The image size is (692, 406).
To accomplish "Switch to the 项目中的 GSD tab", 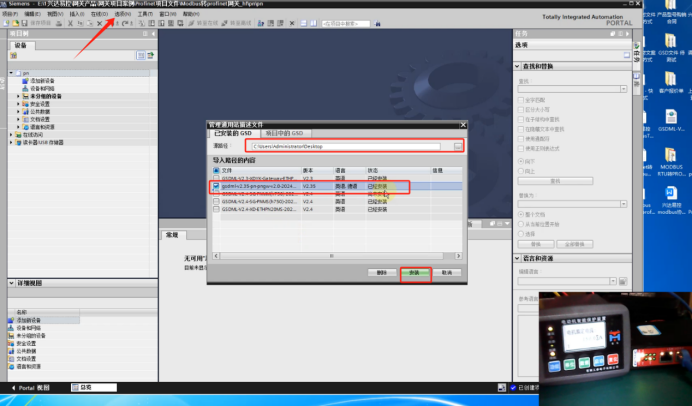I will pos(285,133).
